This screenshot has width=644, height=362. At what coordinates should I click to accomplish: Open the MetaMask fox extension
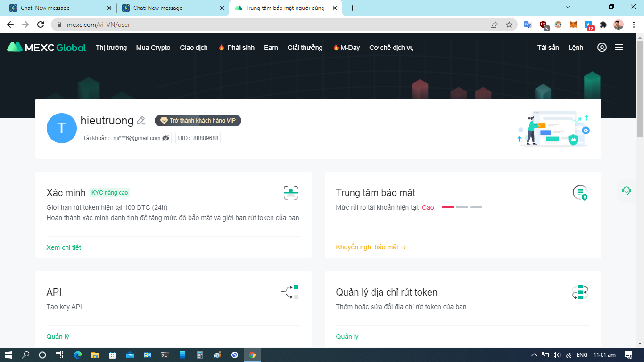pyautogui.click(x=573, y=25)
